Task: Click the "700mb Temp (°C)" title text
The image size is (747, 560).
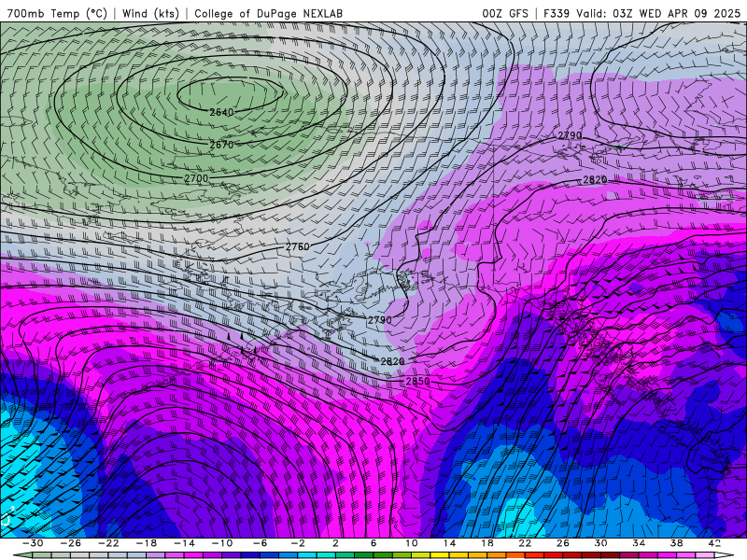Action: pos(57,13)
